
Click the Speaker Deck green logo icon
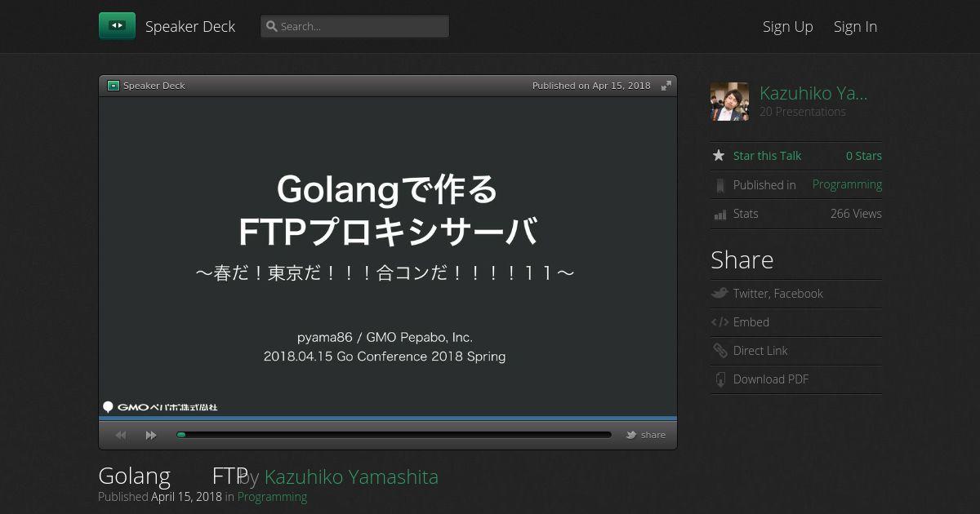[x=117, y=26]
